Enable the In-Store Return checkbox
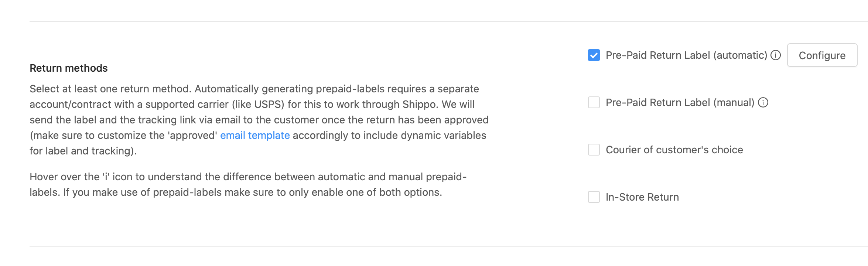Viewport: 868px width, 266px height. (x=594, y=197)
